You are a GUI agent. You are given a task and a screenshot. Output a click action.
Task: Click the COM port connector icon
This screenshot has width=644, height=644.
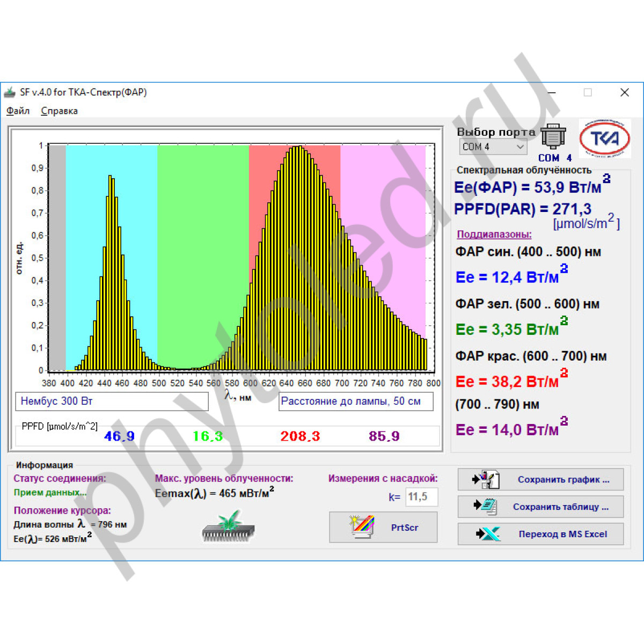coord(553,137)
